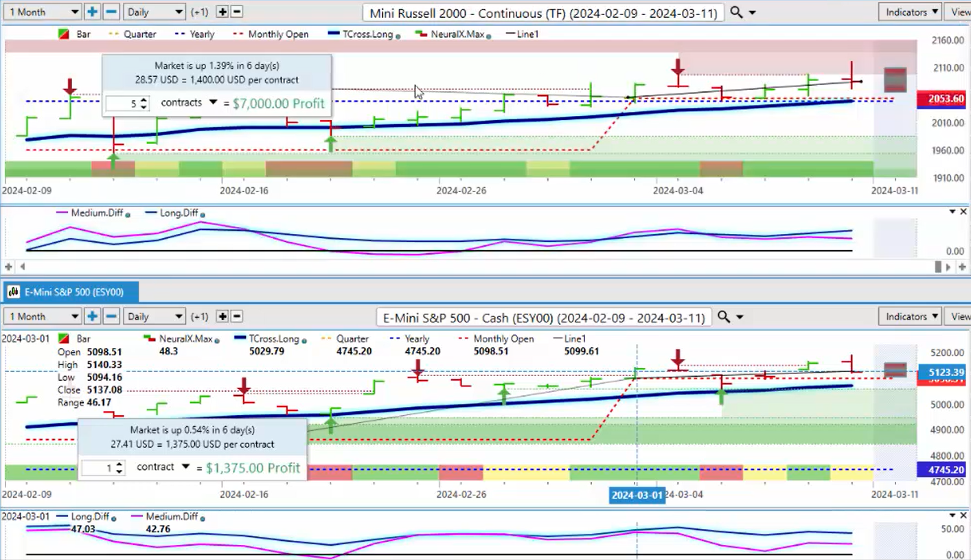Close the Russell Medium.Diff indicator pane
This screenshot has height=560, width=971.
click(963, 212)
